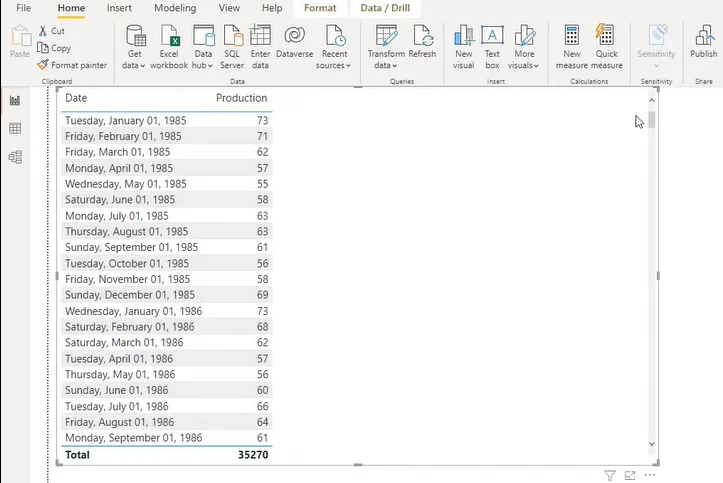Select row Sunday, June 01, 1986
This screenshot has width=723, height=483.
pos(166,390)
